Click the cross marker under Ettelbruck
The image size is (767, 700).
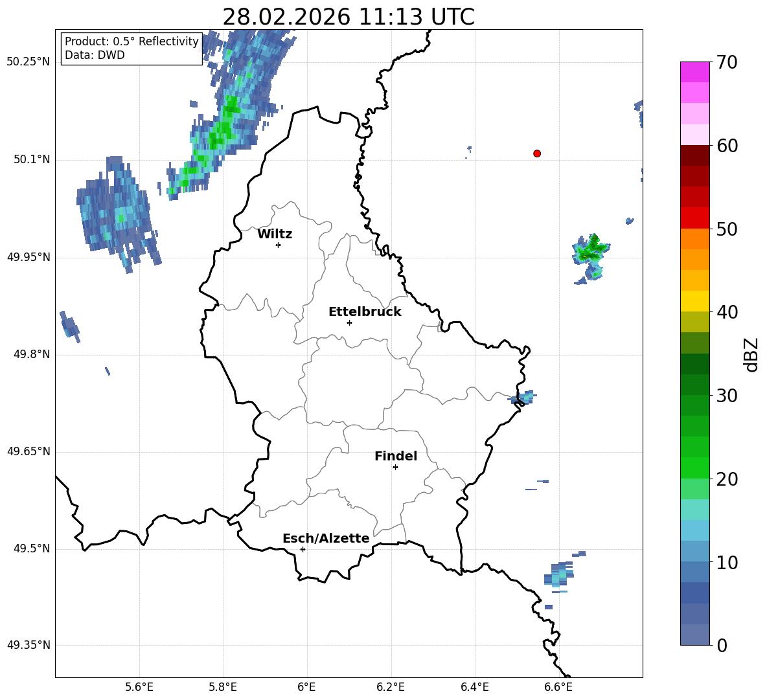349,322
